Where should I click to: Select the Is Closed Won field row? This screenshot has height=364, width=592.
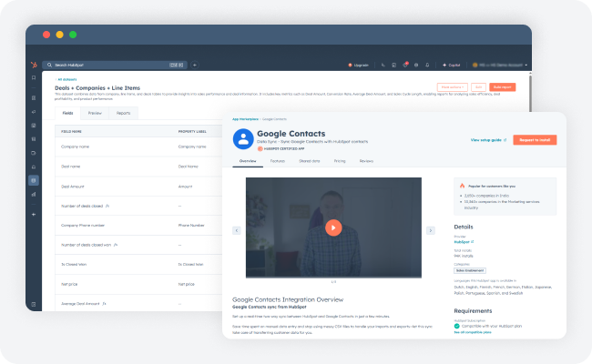point(138,265)
